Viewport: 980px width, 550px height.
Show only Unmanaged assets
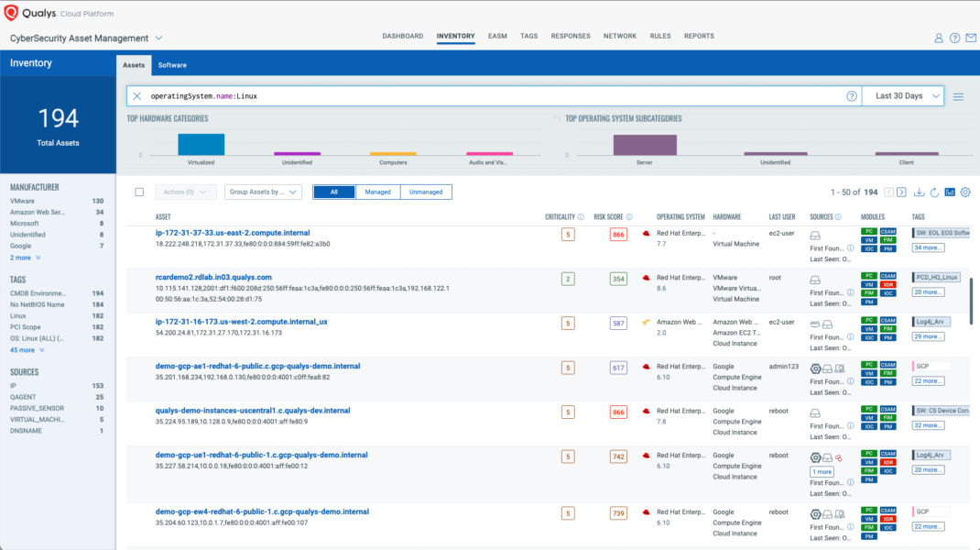tap(426, 192)
